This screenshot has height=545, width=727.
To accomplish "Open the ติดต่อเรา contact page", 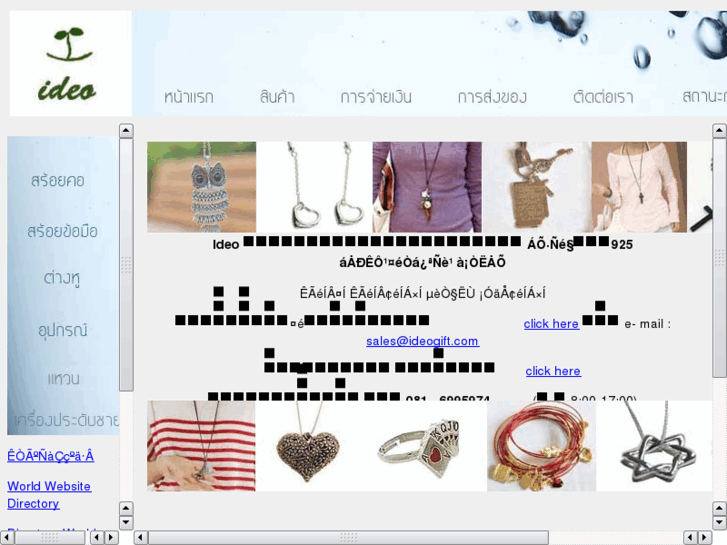I will tap(603, 97).
